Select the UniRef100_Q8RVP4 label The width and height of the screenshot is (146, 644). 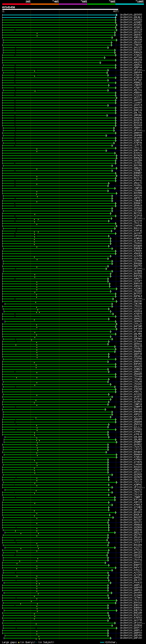131,72
